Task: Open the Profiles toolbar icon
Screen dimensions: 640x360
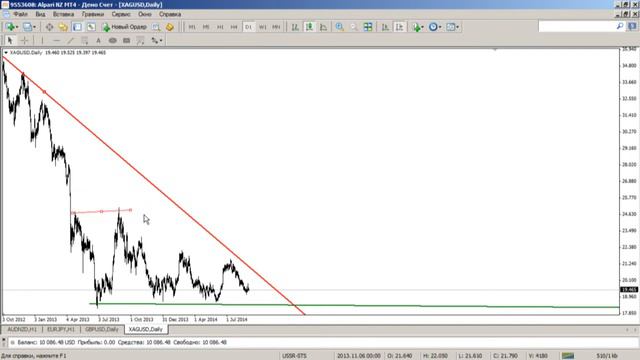Action: pos(27,27)
